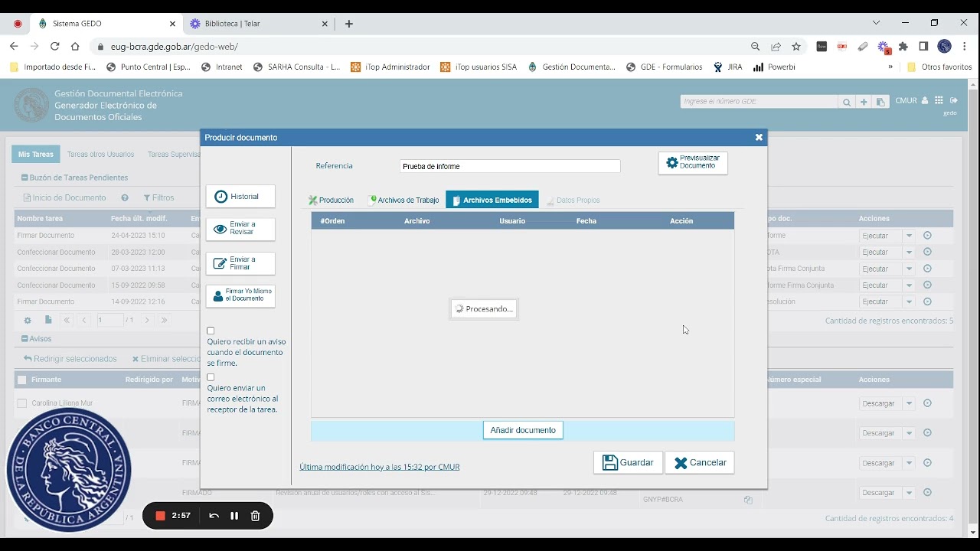Open Ejecutar dropdown arrow for 07-03-2023 task
The width and height of the screenshot is (980, 551).
coord(909,269)
